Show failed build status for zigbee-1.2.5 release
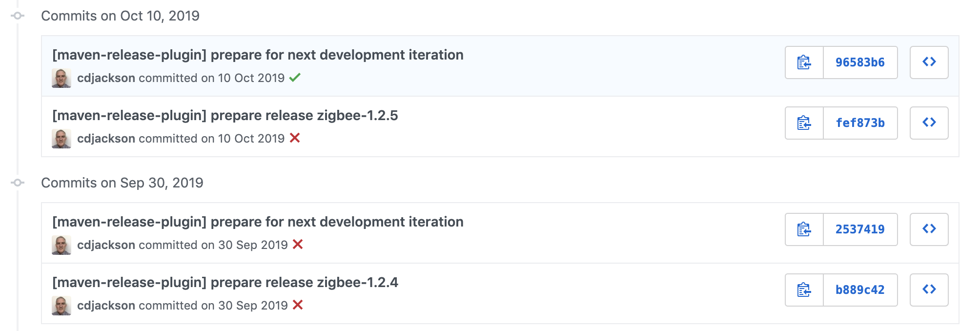This screenshot has width=980, height=331. (295, 138)
